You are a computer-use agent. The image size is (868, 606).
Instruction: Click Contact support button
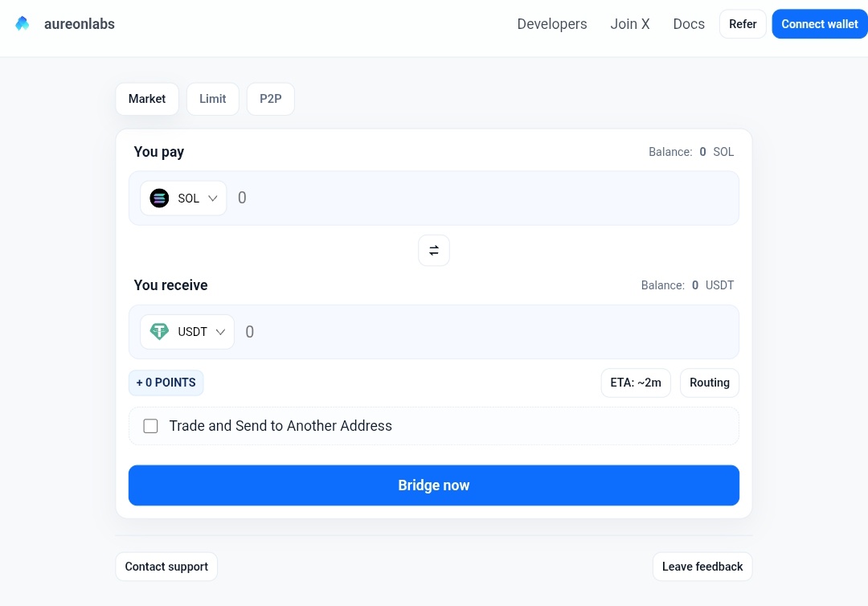(x=166, y=566)
